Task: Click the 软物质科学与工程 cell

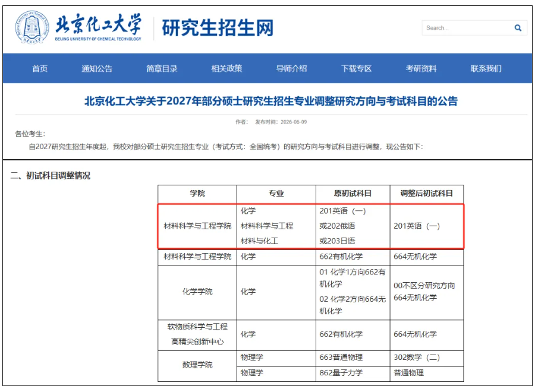Action: tap(197, 327)
